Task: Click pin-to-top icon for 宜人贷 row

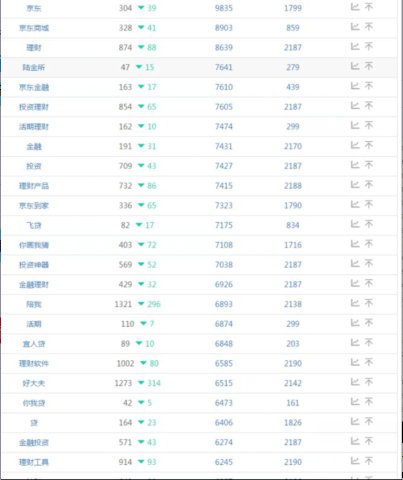Action: pos(369,343)
